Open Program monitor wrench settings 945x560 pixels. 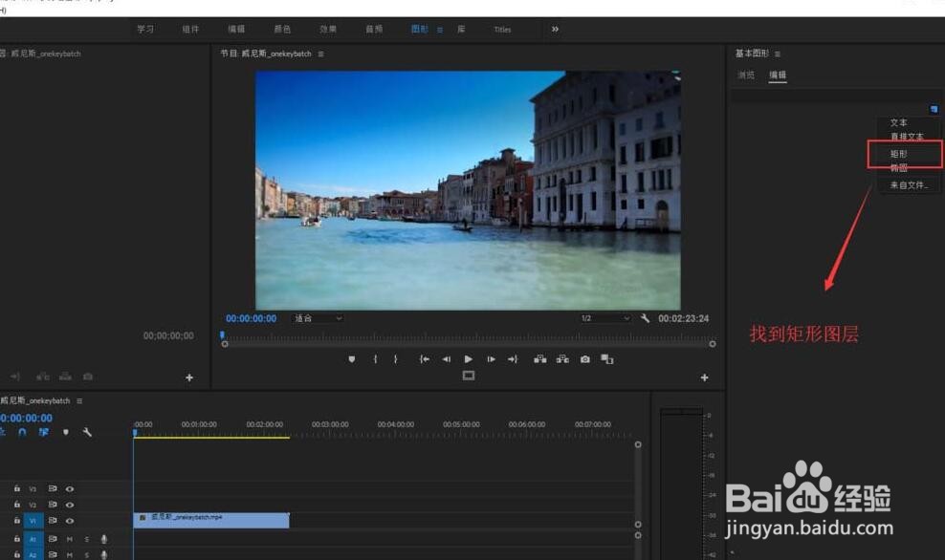tap(645, 318)
